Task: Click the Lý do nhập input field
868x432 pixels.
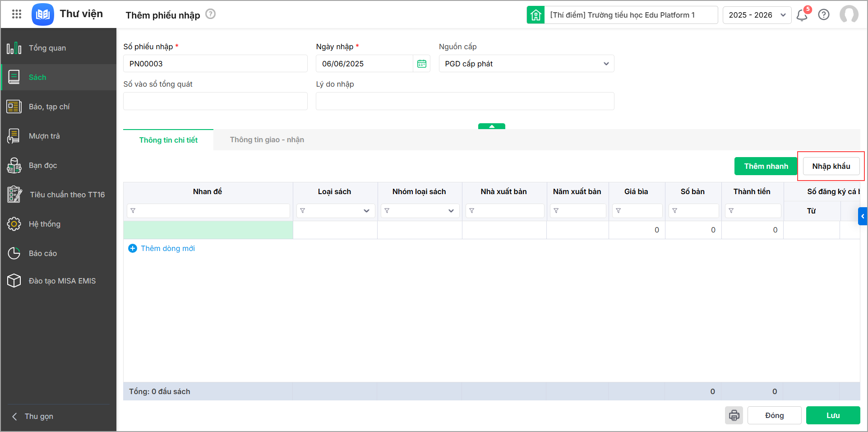Action: click(465, 101)
